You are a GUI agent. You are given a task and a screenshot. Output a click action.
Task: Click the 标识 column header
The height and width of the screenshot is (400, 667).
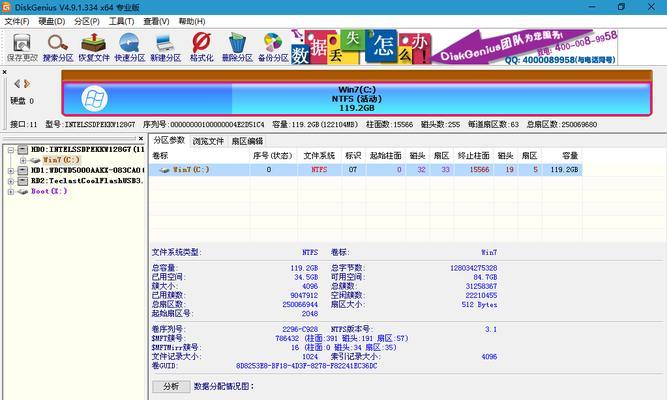click(x=353, y=156)
